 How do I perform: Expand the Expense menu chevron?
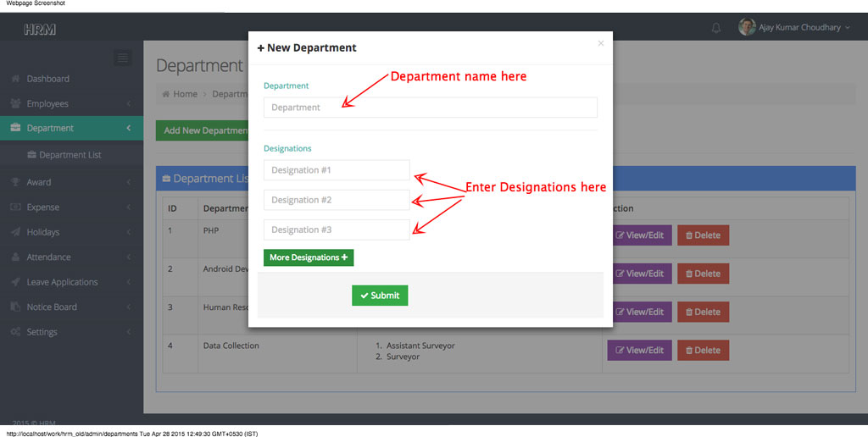pos(128,207)
